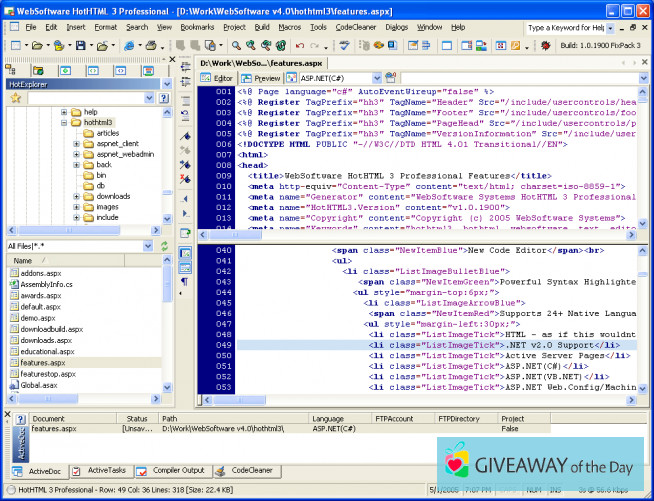Click the red bug debug icon
This screenshot has width=654, height=501.
(x=546, y=46)
